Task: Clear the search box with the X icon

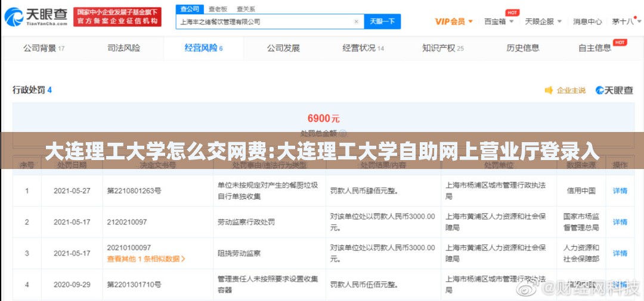Action: pos(356,21)
